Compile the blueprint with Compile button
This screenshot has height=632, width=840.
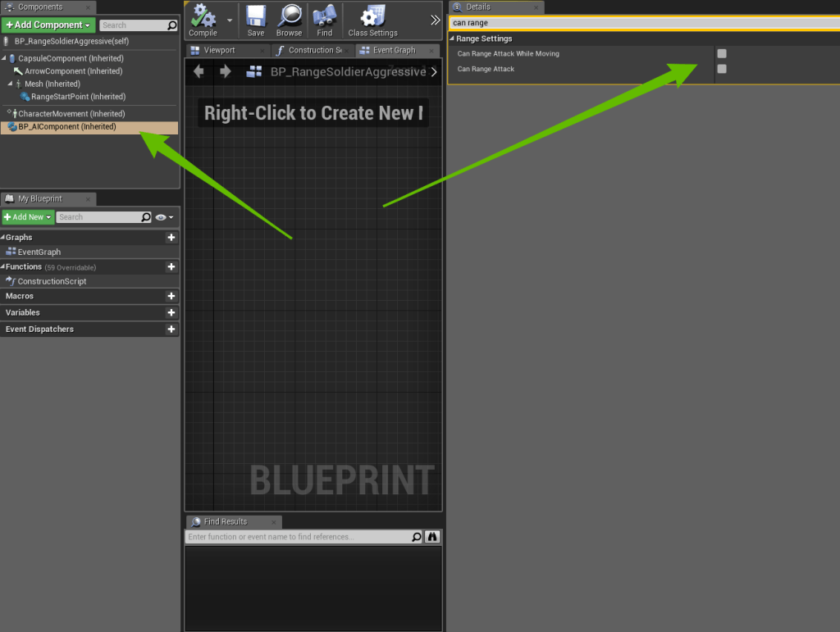203,20
